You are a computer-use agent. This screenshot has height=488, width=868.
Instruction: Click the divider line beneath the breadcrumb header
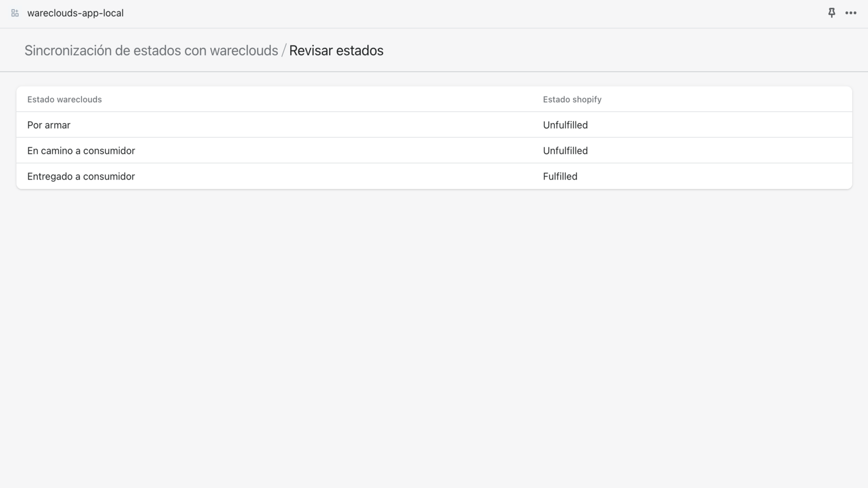pos(434,72)
